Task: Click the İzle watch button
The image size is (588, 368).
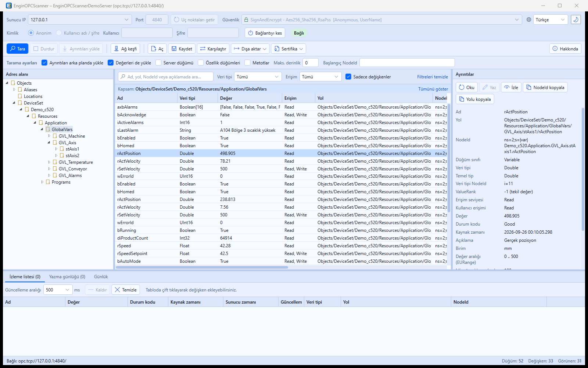Action: coord(511,87)
